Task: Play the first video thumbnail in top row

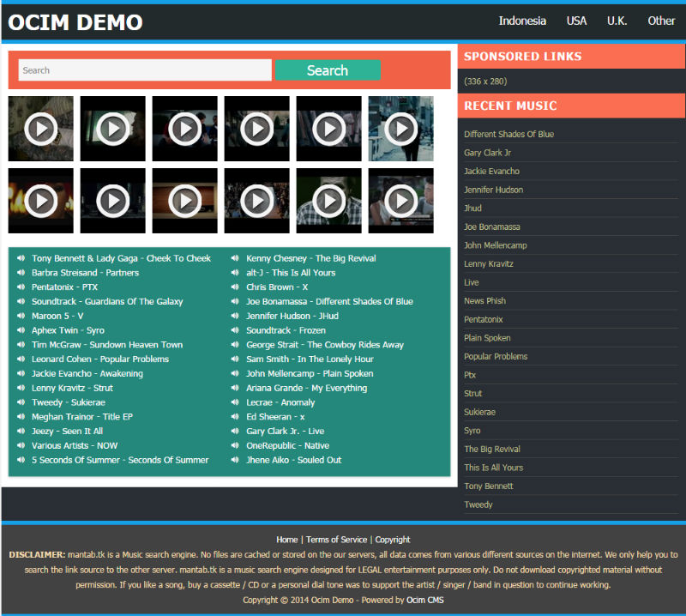Action: click(40, 129)
